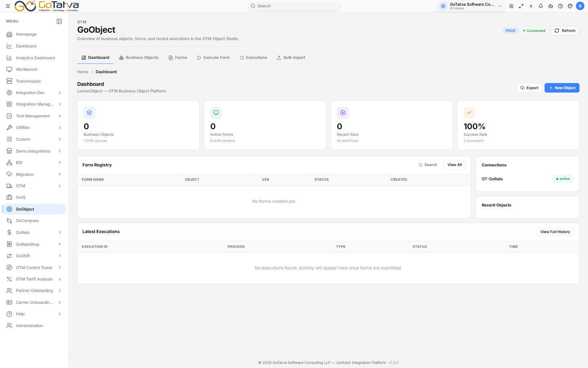The image size is (588, 368).
Task: Toggle fullscreen with the expand arrows icon
Action: coord(521,6)
